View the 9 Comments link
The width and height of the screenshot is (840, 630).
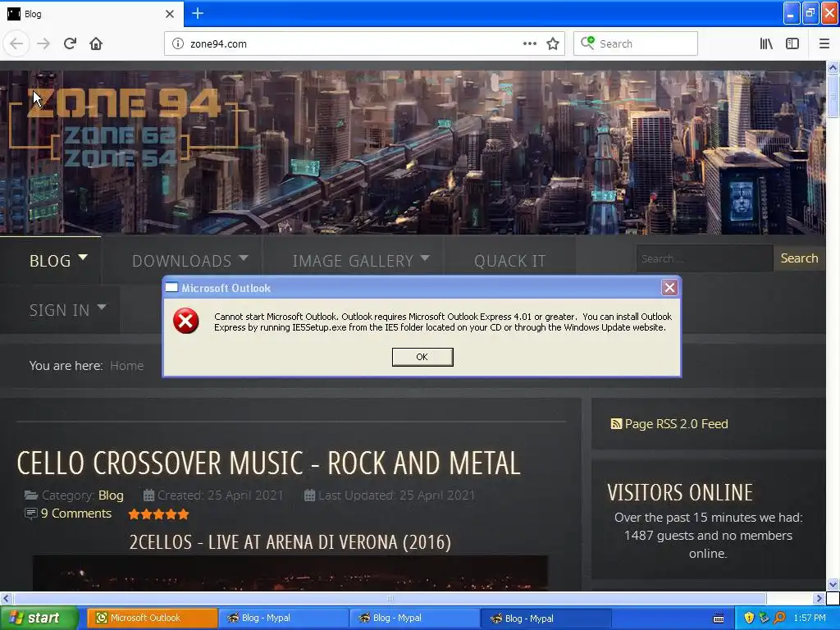click(x=76, y=514)
